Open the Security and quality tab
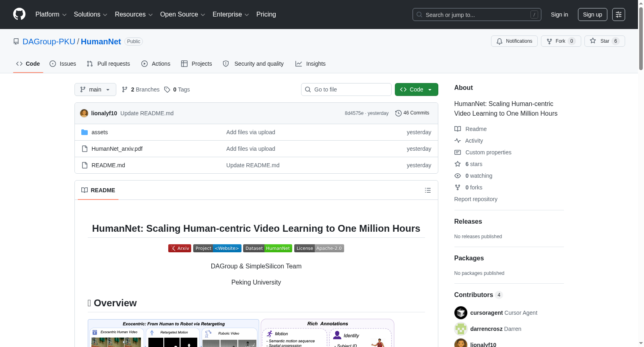The image size is (644, 347). pyautogui.click(x=253, y=64)
